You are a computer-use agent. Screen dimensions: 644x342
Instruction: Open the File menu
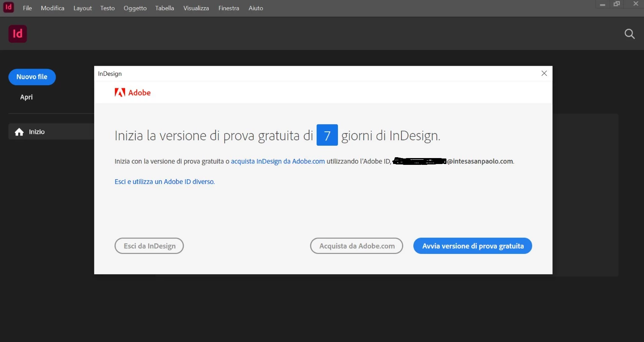point(27,8)
